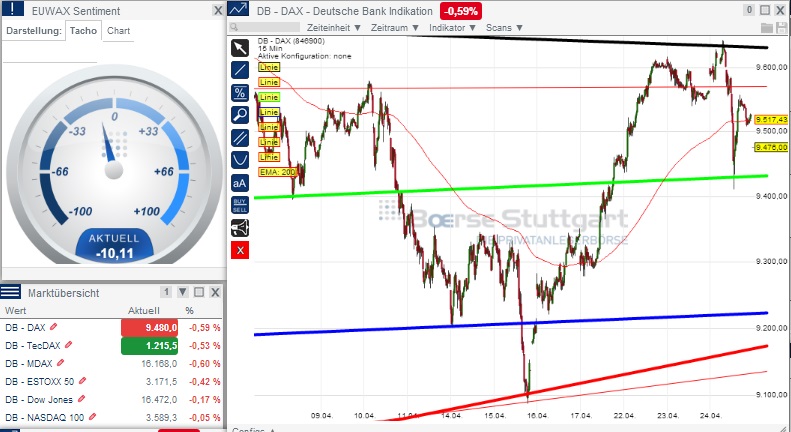
Task: Expand the Indikator dropdown
Action: coord(453,28)
